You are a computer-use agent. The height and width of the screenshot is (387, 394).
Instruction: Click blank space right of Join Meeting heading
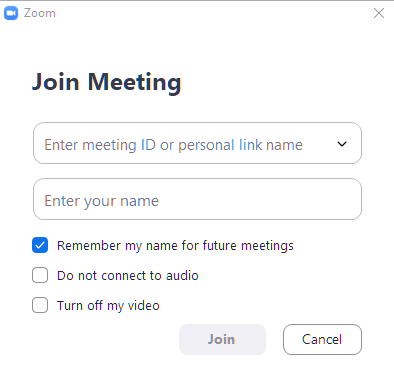click(x=277, y=82)
